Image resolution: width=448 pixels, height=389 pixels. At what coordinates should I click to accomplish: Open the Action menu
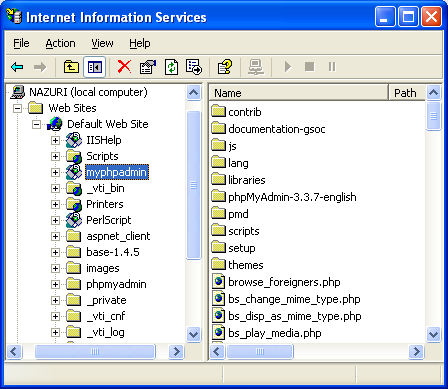coord(60,43)
